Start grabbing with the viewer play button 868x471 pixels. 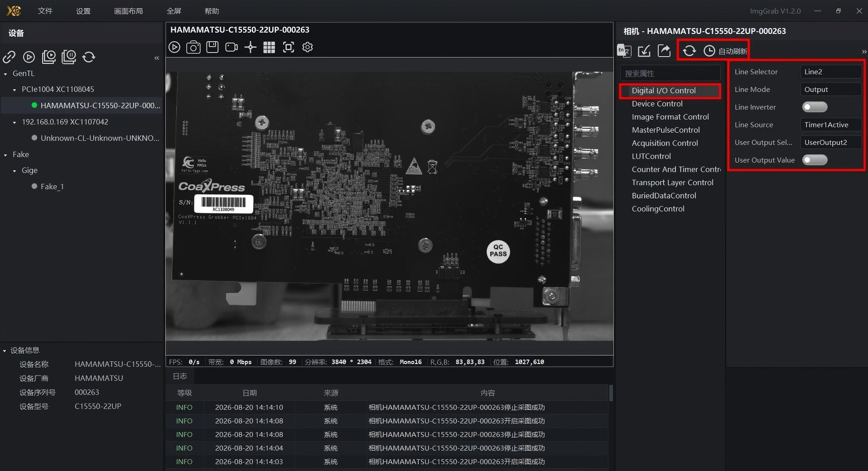pos(174,47)
